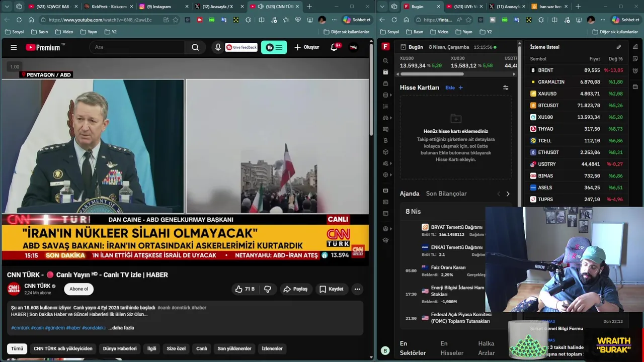Click Ekle to add a stock card

pos(454,87)
